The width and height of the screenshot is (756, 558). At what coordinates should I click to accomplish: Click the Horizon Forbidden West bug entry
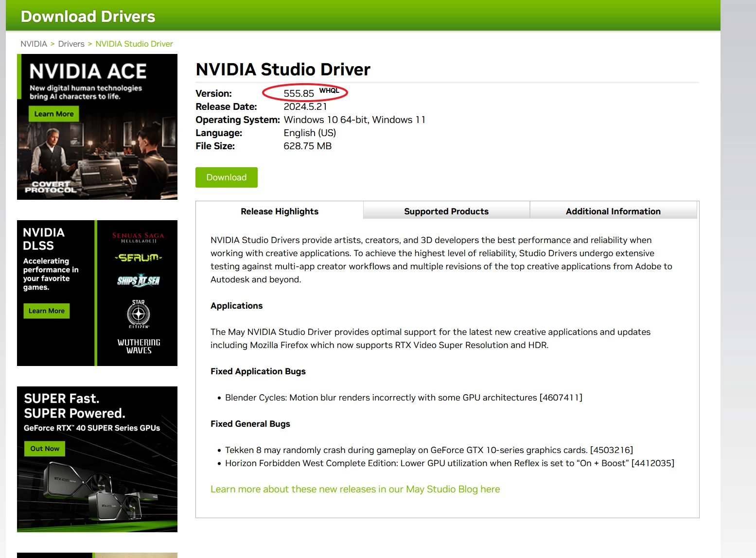pyautogui.click(x=450, y=463)
